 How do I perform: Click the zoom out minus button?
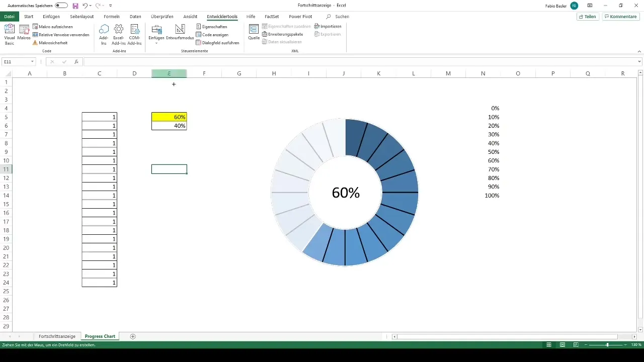tap(586, 345)
